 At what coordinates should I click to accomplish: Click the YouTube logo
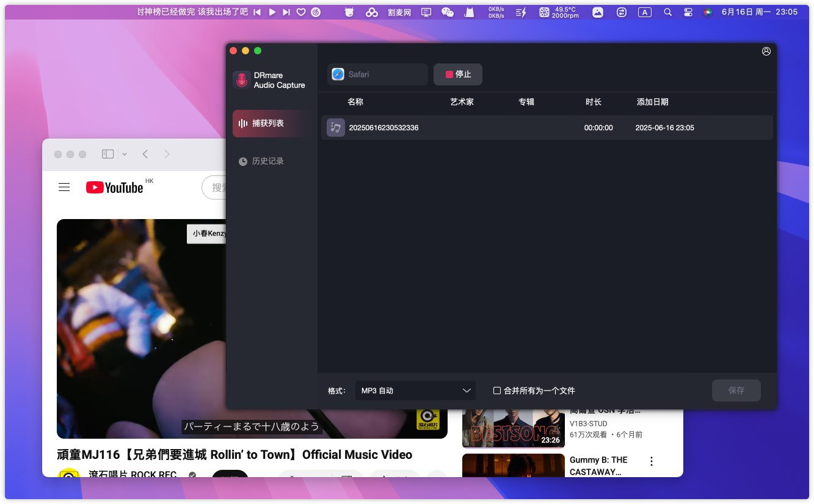coord(115,187)
